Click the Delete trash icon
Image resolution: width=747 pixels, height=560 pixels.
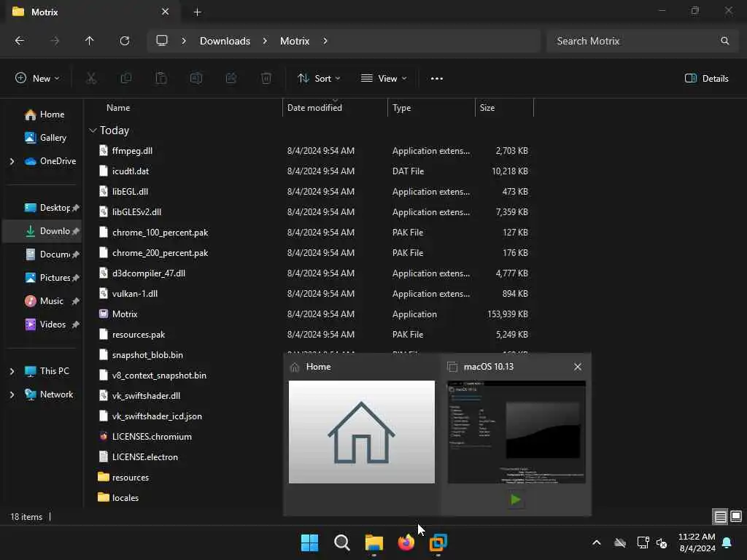click(x=266, y=79)
